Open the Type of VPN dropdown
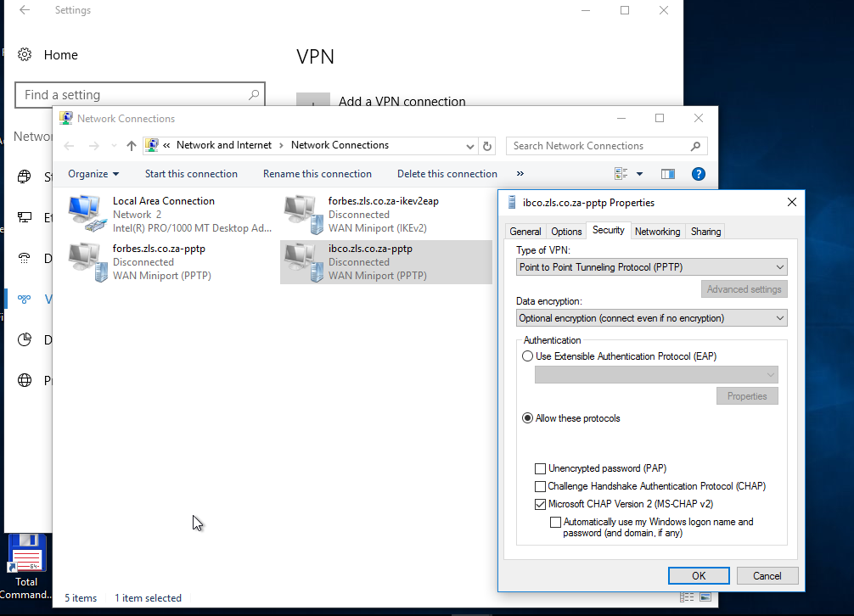Viewport: 854px width, 616px height. 651,267
